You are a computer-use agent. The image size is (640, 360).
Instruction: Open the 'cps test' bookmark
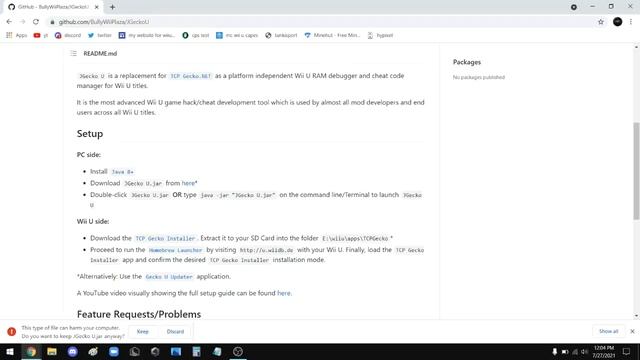196,36
